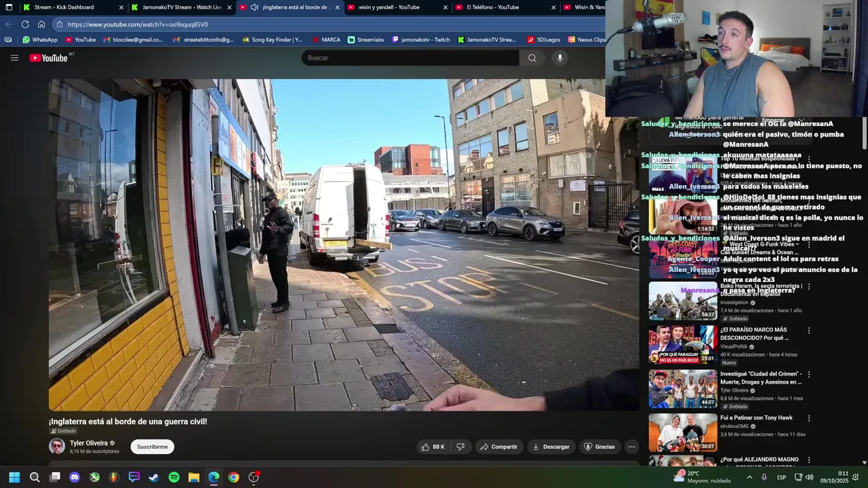868x488 pixels.
Task: Open options menu for Ciudad del Crimen video
Action: tap(808, 374)
